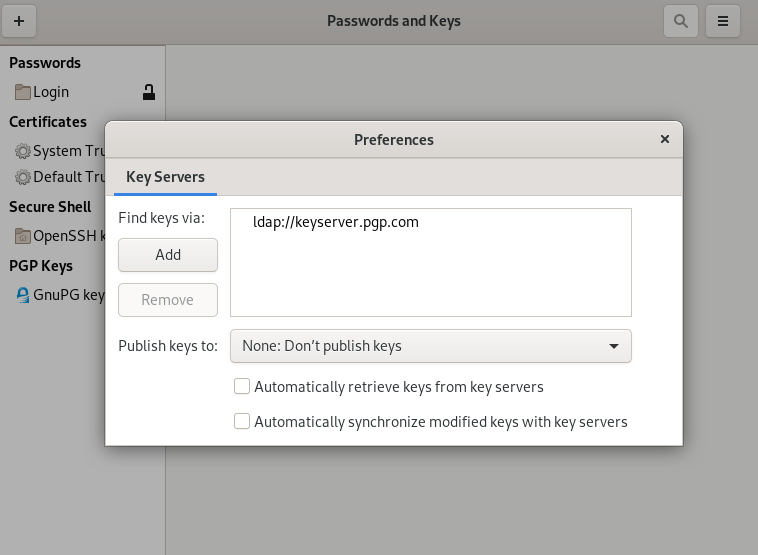This screenshot has height=555, width=758.
Task: Open the hamburger main menu
Action: 723,20
